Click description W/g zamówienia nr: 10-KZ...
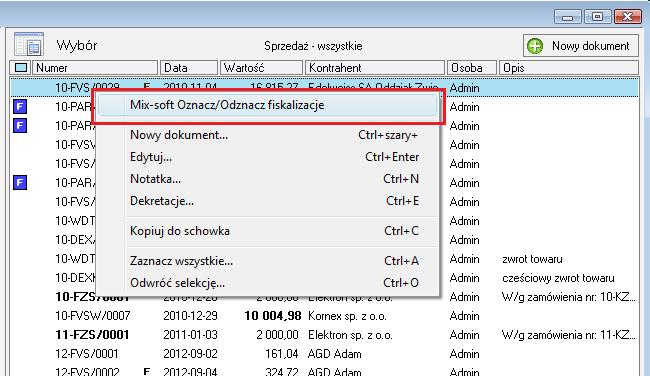 (568, 297)
